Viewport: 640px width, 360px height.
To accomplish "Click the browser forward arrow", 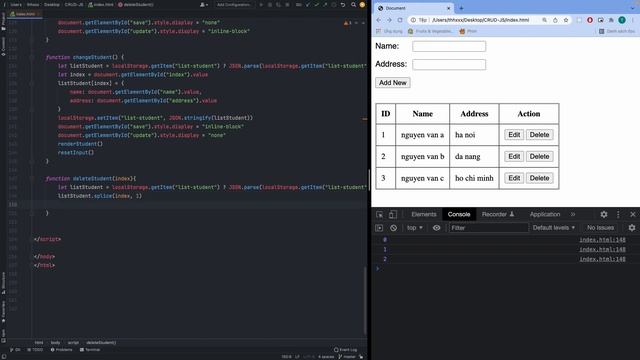I will (x=389, y=20).
